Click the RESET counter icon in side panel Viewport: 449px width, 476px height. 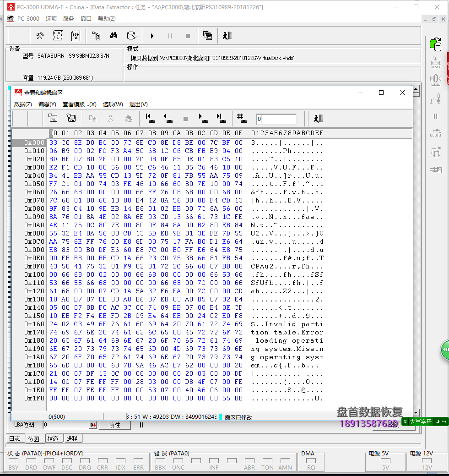436,63
